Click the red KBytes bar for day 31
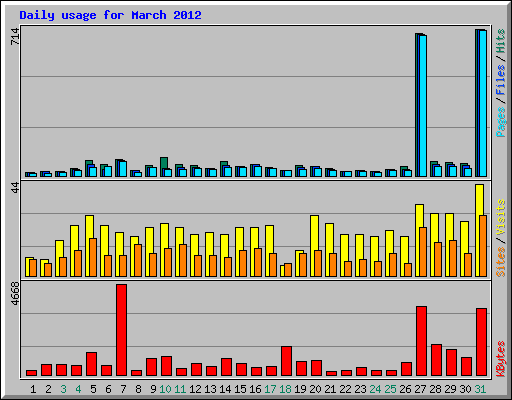This screenshot has width=512, height=400. click(x=482, y=342)
